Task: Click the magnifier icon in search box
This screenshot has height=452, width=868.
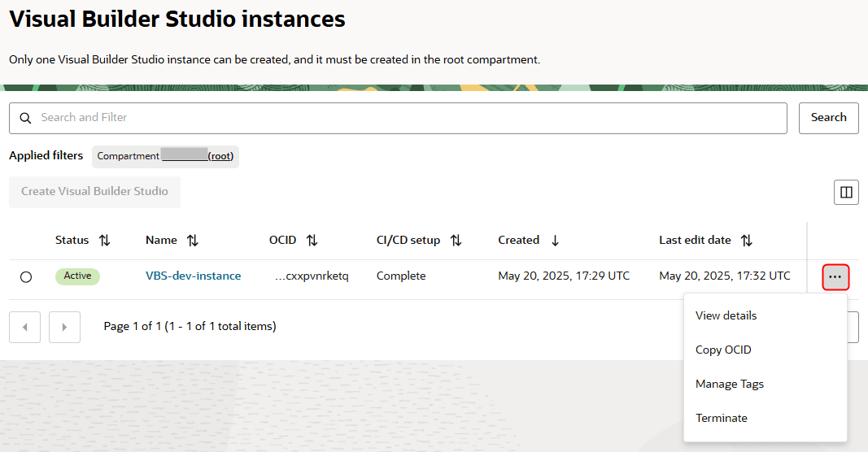Action: tap(25, 118)
